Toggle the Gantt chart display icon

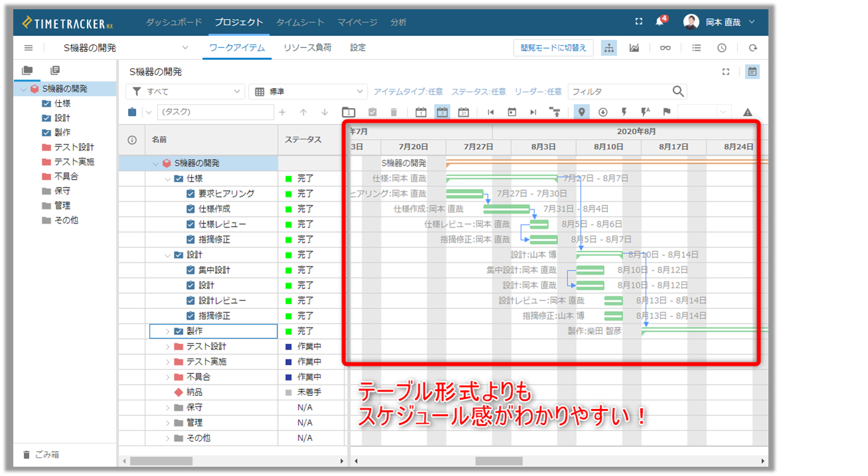(x=753, y=72)
